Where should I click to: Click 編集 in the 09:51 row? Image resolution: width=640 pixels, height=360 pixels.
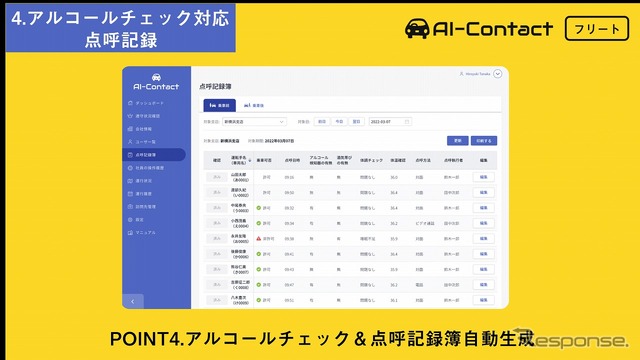pyautogui.click(x=484, y=300)
